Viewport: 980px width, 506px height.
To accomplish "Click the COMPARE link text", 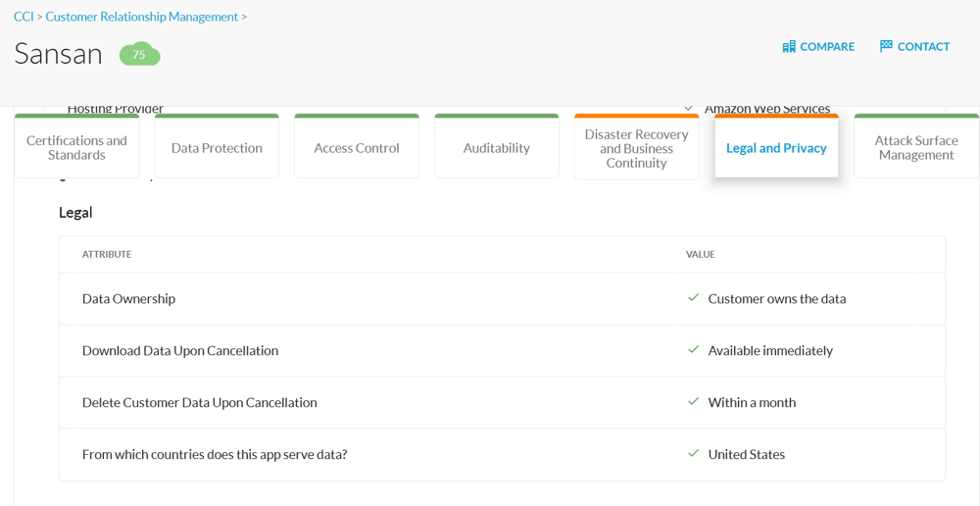I will coord(827,47).
